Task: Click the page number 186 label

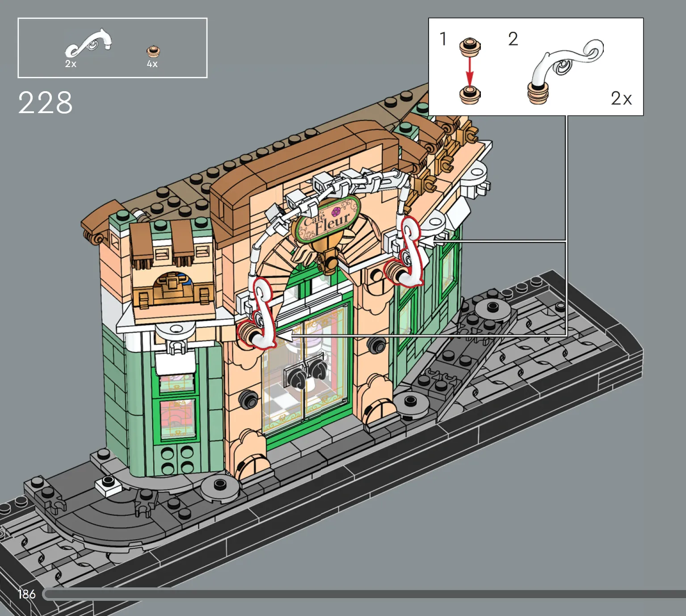Action: 26,594
